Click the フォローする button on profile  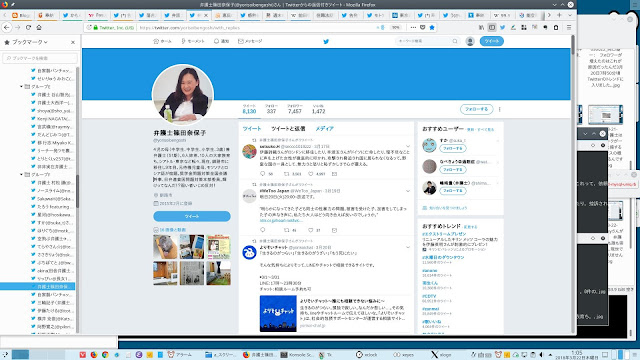tap(476, 109)
